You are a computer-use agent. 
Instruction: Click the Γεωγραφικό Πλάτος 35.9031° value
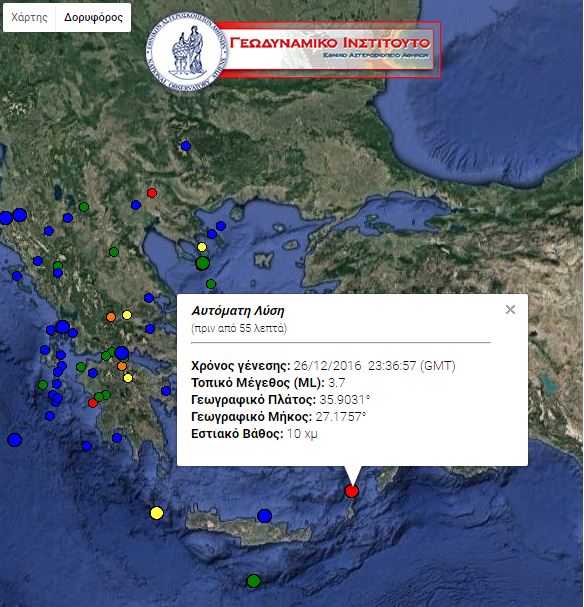point(345,400)
